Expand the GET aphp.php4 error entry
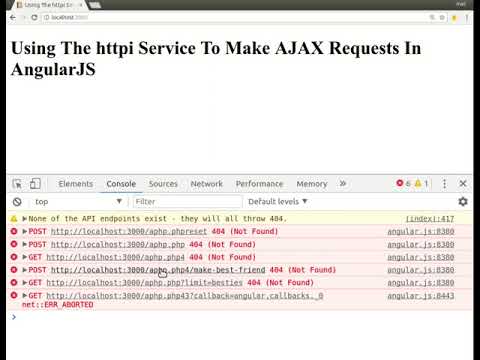This screenshot has width=480, height=360. pos(24,257)
